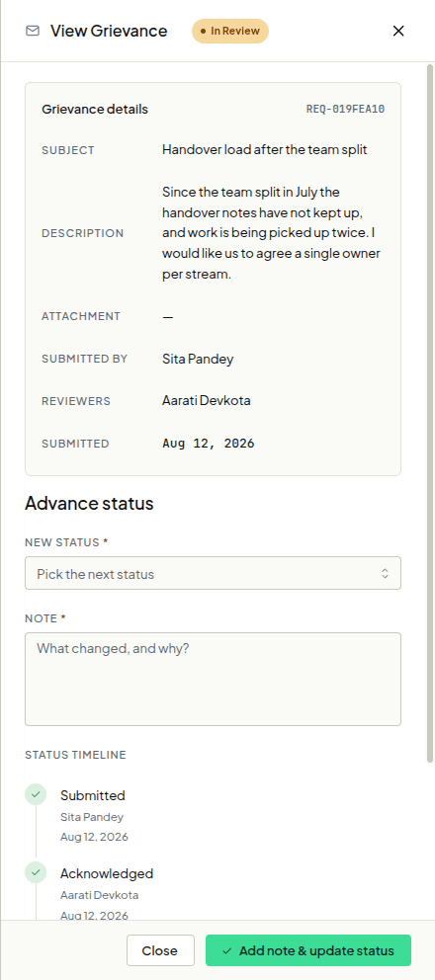The image size is (435, 980).
Task: Click the REQ-019FEA10 reference ID
Action: click(345, 110)
